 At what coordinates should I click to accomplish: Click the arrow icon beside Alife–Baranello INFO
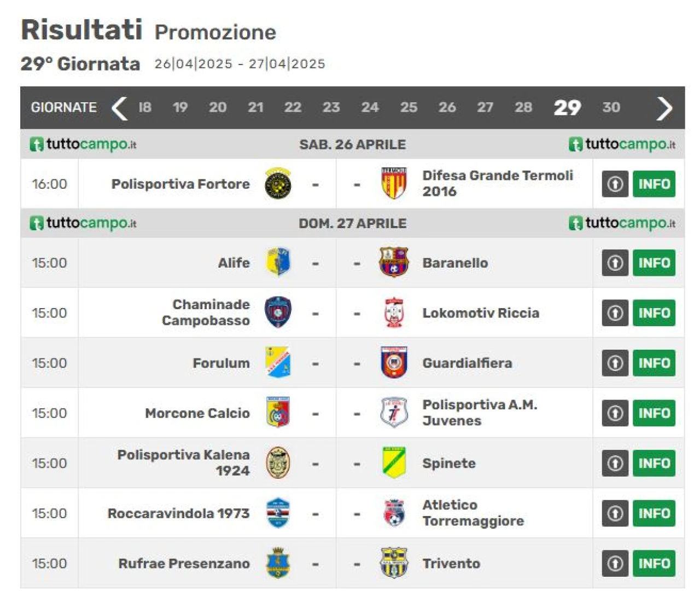pos(615,263)
